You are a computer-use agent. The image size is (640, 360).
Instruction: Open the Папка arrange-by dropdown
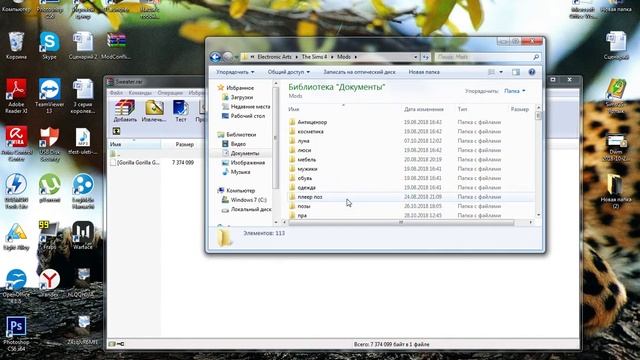click(x=514, y=91)
